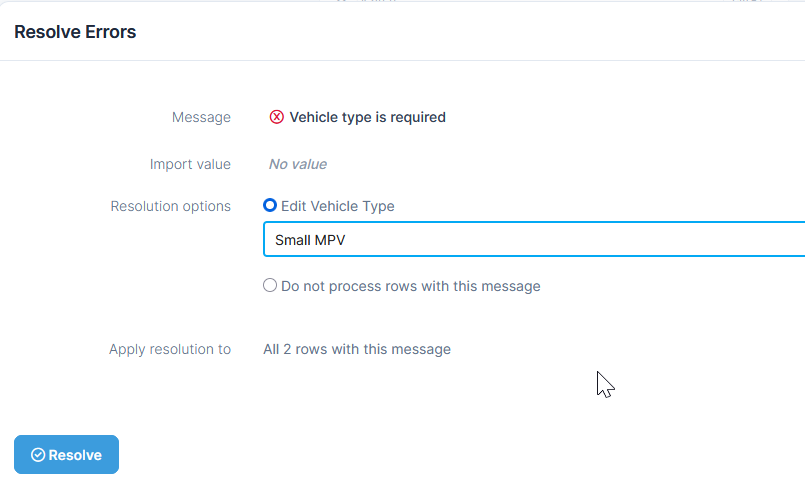The image size is (805, 482).
Task: Select the Edit Vehicle Type radio button
Action: [270, 205]
